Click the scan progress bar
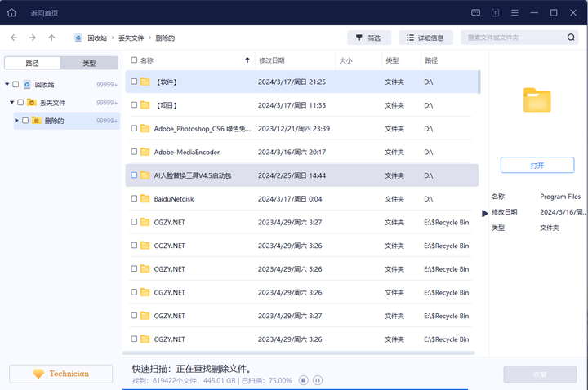Image resolution: width=588 pixels, height=390 pixels. point(295,389)
